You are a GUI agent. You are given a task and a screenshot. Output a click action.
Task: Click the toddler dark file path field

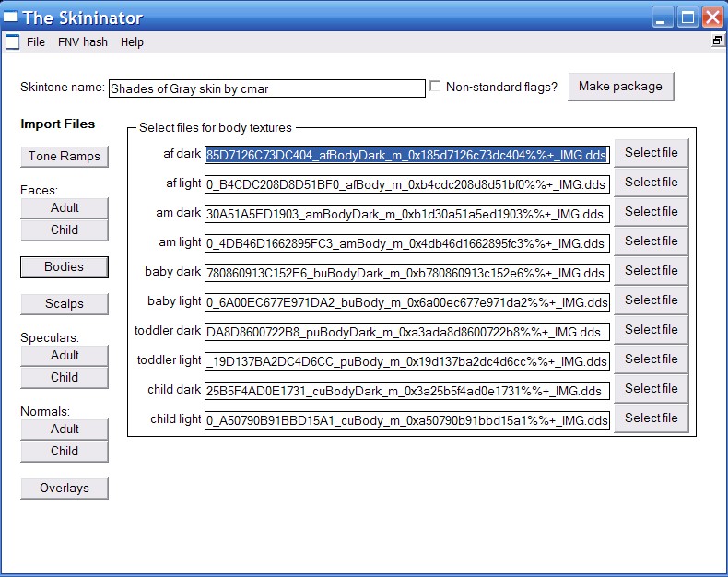click(407, 332)
